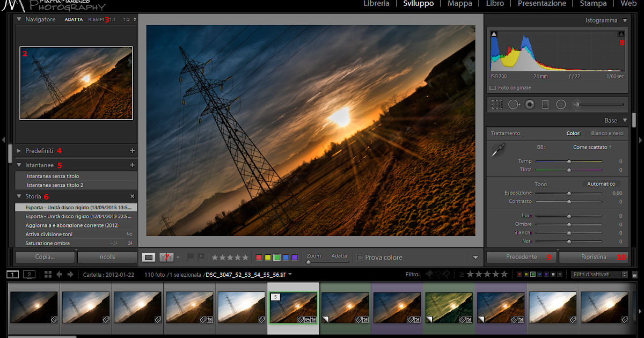Enable the Prova colore checkbox
The width and height of the screenshot is (644, 338).
click(358, 257)
